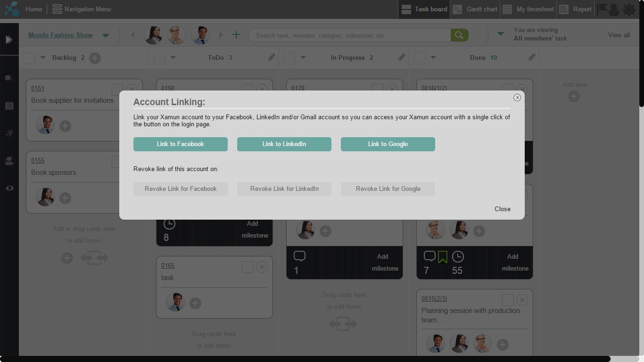Expand the Done lane dropdown arrow
Image resolution: width=644 pixels, height=362 pixels.
[x=433, y=58]
